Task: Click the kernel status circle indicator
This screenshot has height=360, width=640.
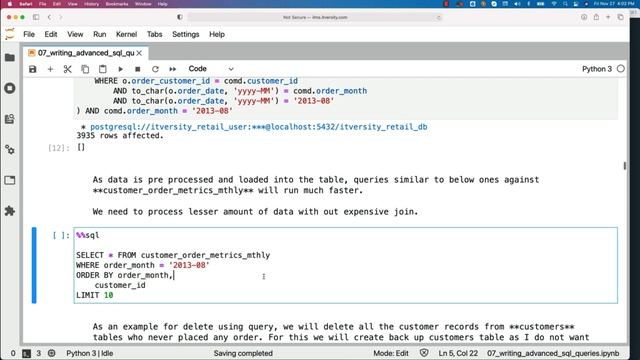Action: [x=621, y=69]
